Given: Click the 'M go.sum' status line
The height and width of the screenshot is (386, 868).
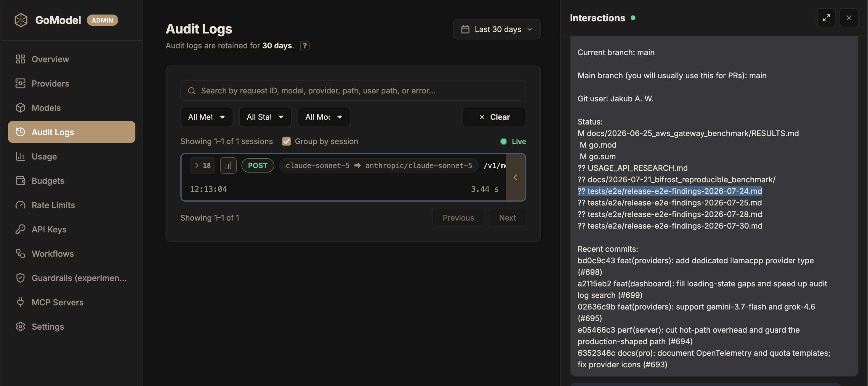Looking at the screenshot, I should click(598, 157).
